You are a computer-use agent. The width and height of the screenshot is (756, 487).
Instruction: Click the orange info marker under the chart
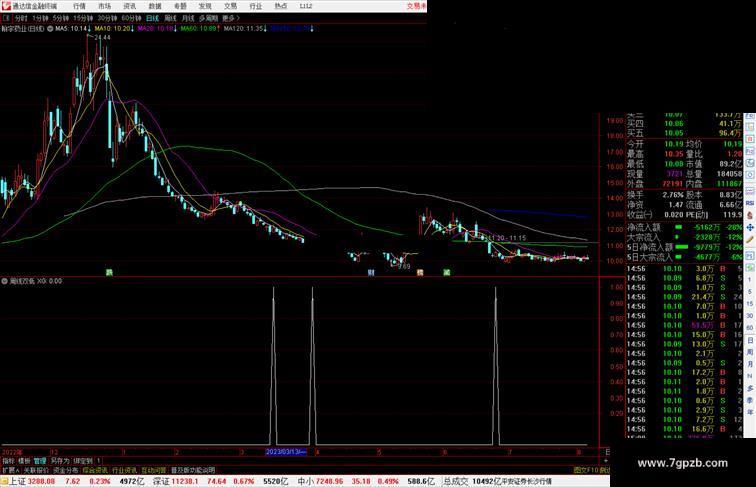pos(420,272)
